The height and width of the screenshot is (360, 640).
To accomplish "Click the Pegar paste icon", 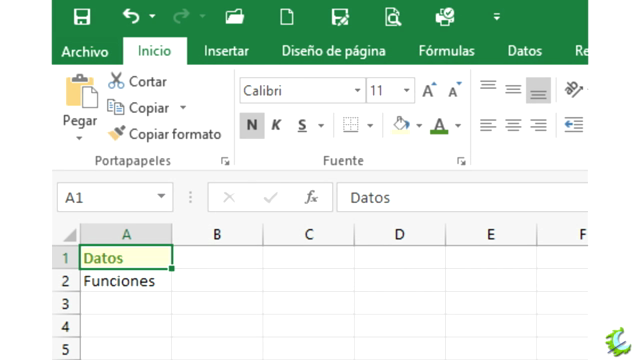I will [x=81, y=92].
